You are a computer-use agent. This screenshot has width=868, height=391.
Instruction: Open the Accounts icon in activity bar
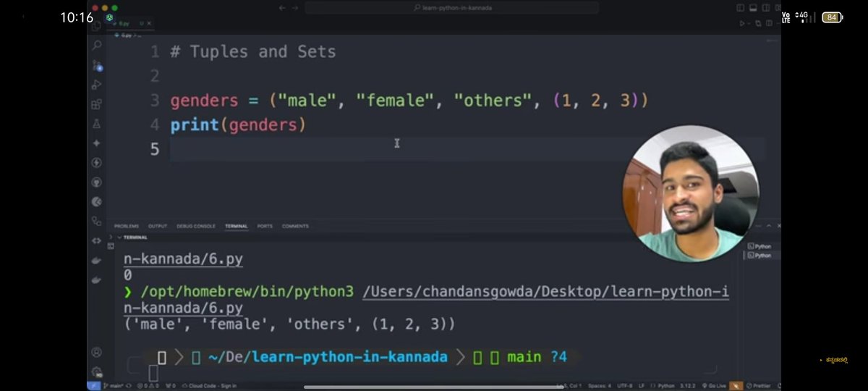(x=97, y=353)
